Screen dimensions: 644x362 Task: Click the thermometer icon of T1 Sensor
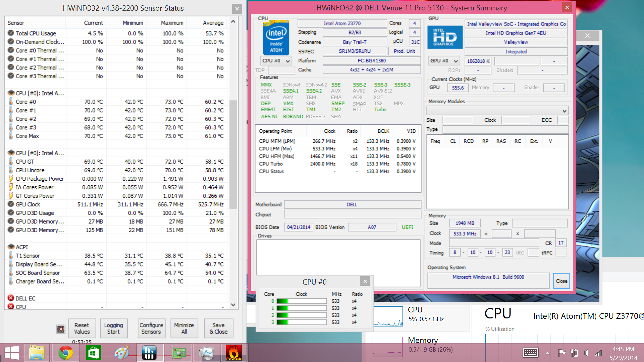[x=11, y=255]
